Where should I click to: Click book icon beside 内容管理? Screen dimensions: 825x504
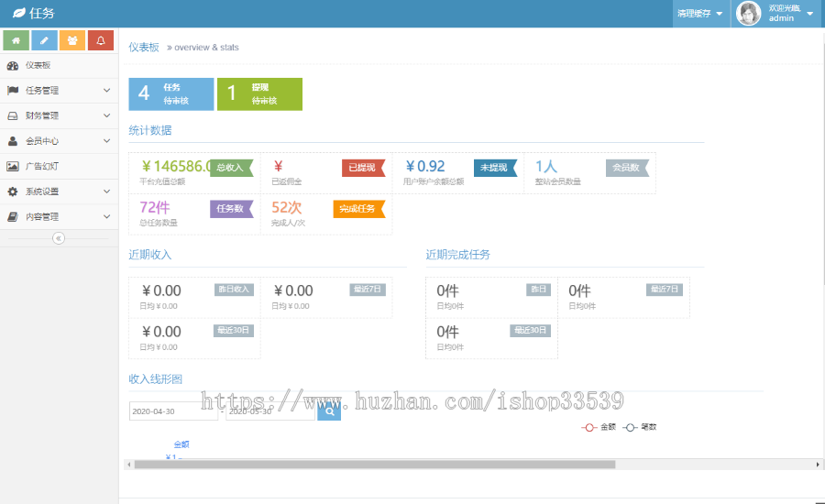point(13,217)
